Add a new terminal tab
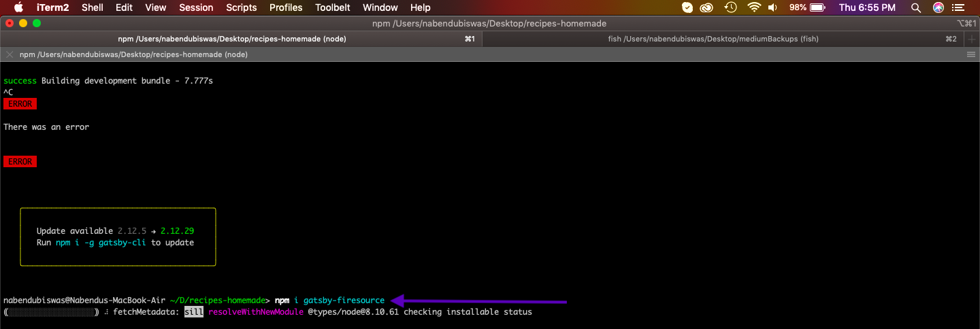Image resolution: width=980 pixels, height=329 pixels. (973, 39)
